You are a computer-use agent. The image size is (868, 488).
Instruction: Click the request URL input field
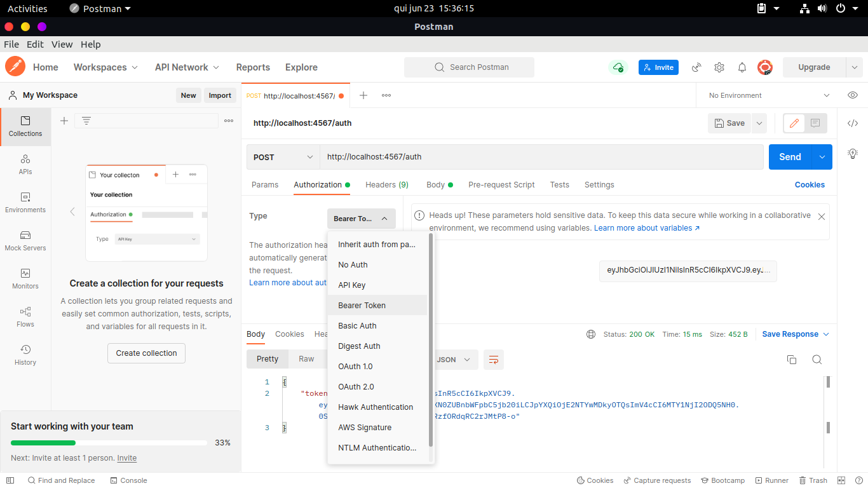point(541,157)
